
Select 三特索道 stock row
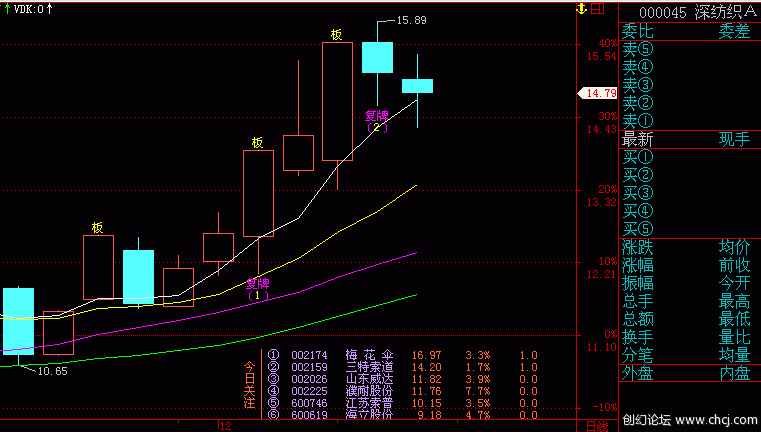point(364,366)
